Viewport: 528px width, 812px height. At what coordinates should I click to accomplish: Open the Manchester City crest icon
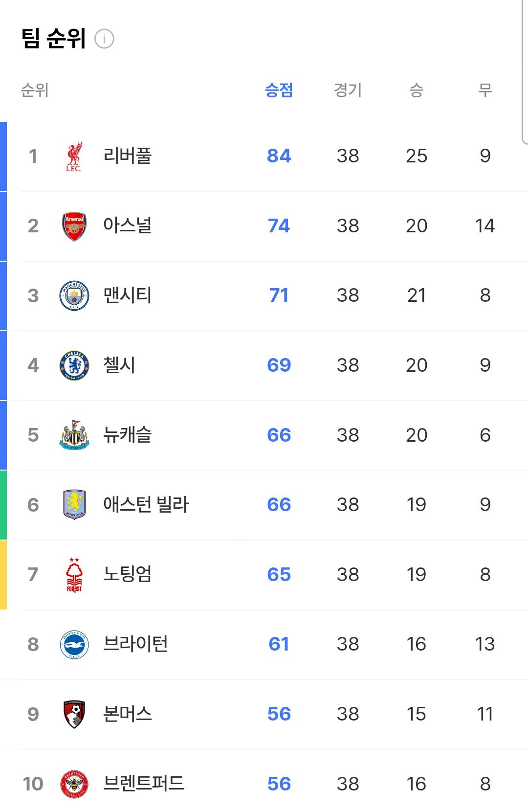[x=74, y=295]
